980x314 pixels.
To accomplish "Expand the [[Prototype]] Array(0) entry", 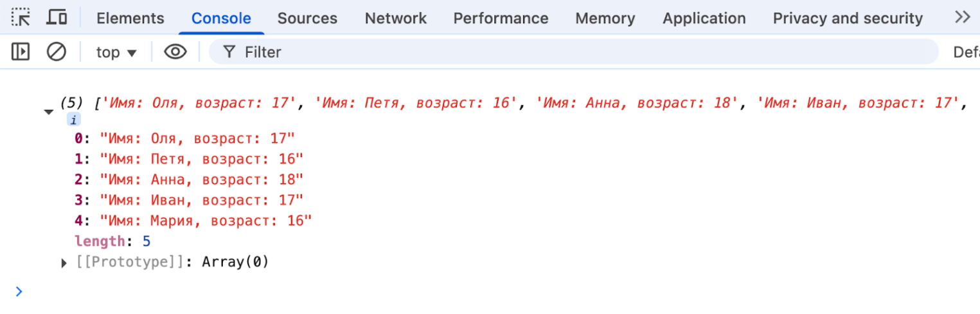I will [64, 263].
